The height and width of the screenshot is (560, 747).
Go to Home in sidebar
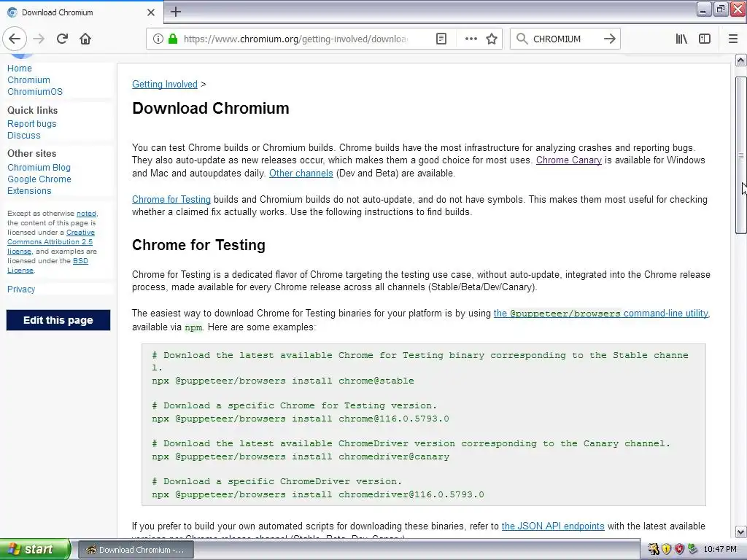click(20, 68)
